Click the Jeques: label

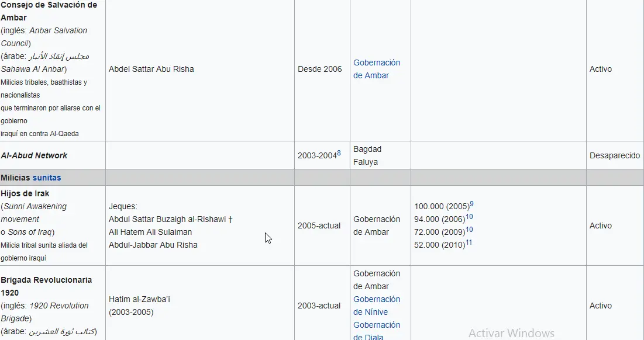(x=123, y=206)
